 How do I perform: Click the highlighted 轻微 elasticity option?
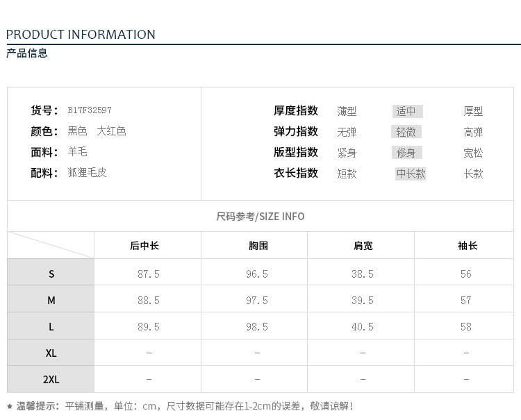pos(406,132)
